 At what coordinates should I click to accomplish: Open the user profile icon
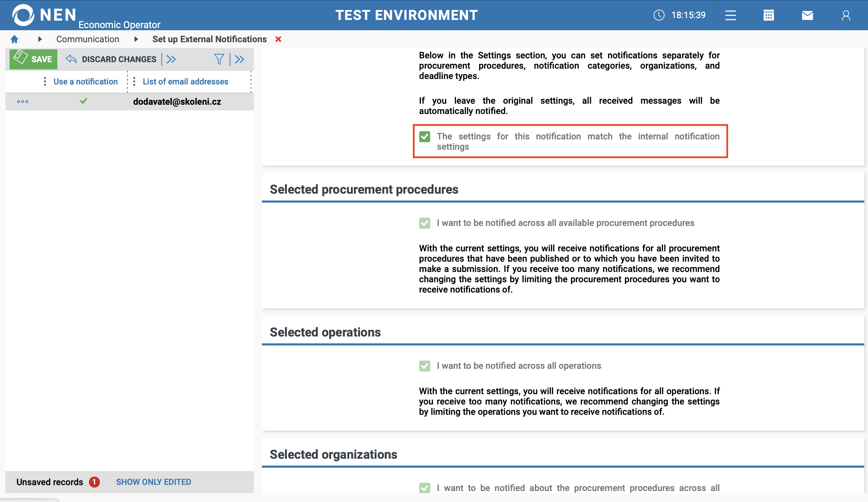[x=846, y=15]
